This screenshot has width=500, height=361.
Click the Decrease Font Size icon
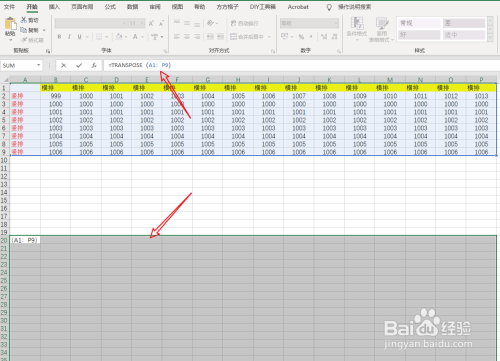[161, 23]
